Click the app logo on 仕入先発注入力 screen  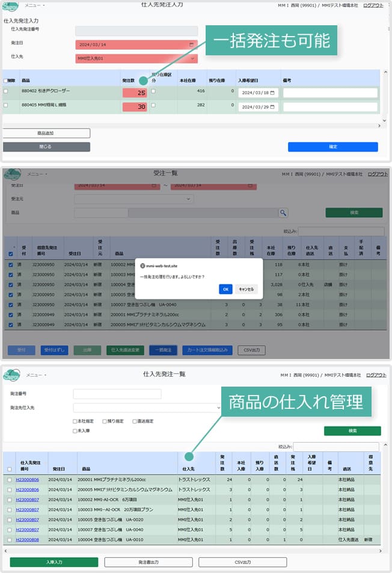point(10,6)
